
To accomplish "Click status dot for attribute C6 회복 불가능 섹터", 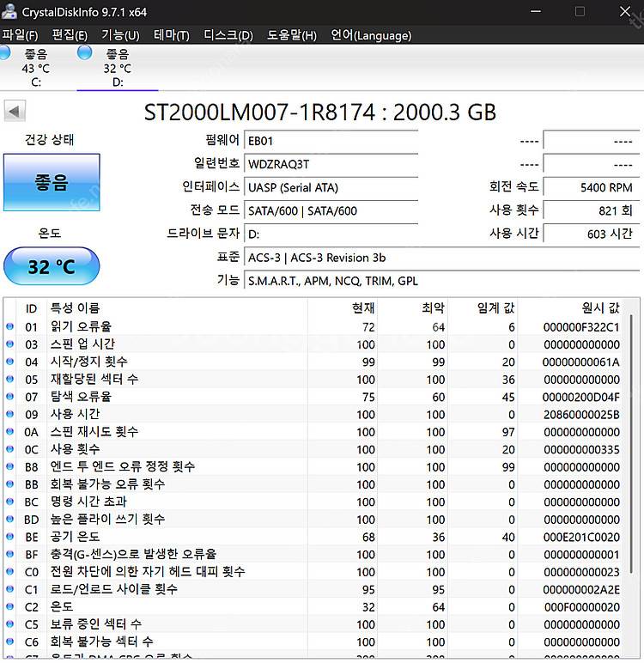I will [9, 642].
